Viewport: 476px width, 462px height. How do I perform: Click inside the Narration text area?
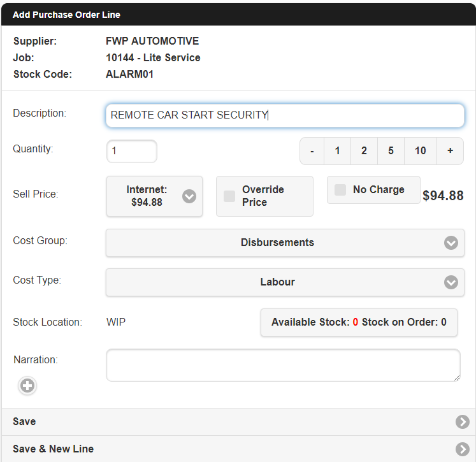[x=282, y=365]
